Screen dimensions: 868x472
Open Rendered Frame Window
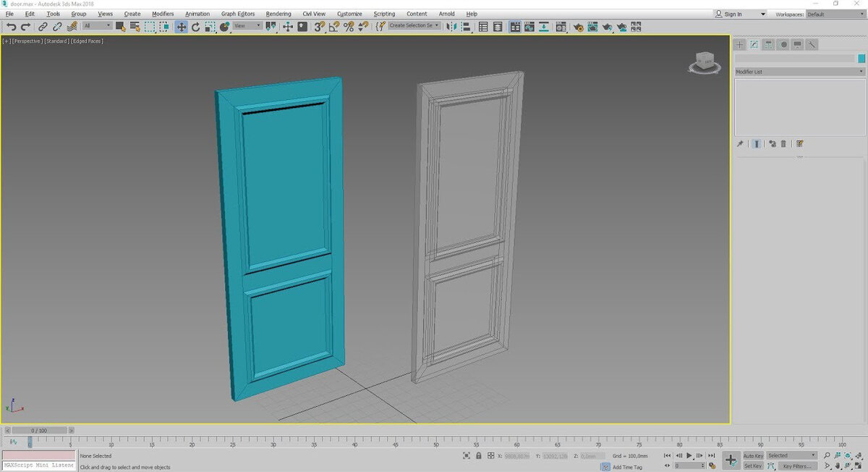point(592,26)
